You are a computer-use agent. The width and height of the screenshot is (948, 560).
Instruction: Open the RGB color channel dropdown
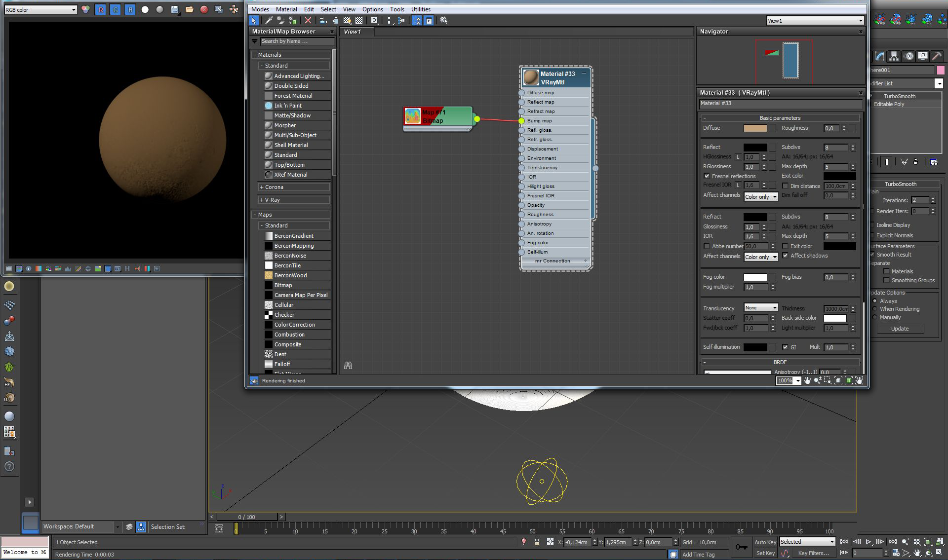[40, 9]
